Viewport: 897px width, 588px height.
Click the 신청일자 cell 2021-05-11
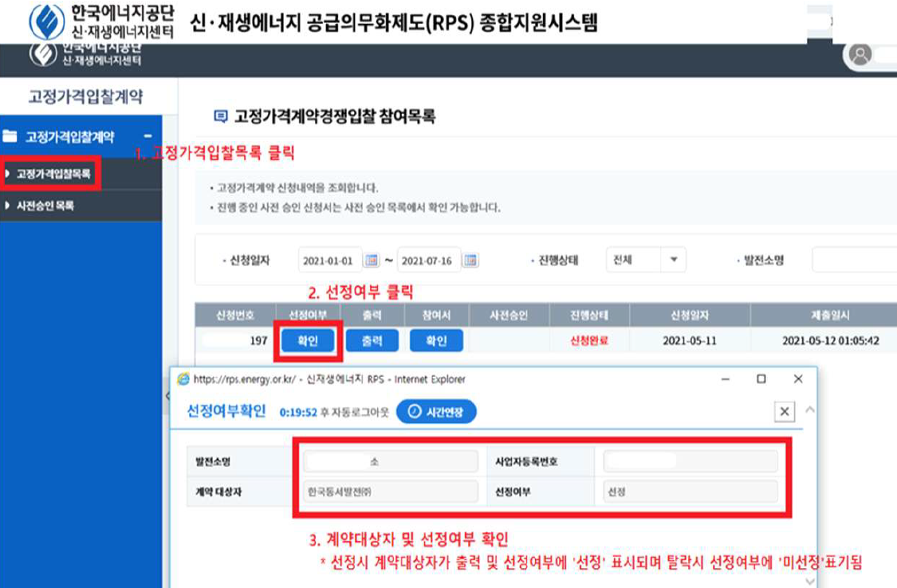click(x=690, y=340)
